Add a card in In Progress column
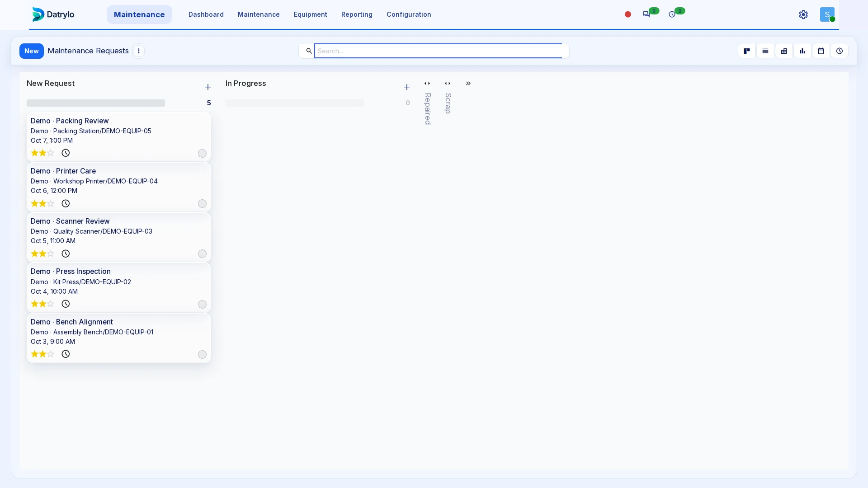The height and width of the screenshot is (488, 868). [x=407, y=87]
